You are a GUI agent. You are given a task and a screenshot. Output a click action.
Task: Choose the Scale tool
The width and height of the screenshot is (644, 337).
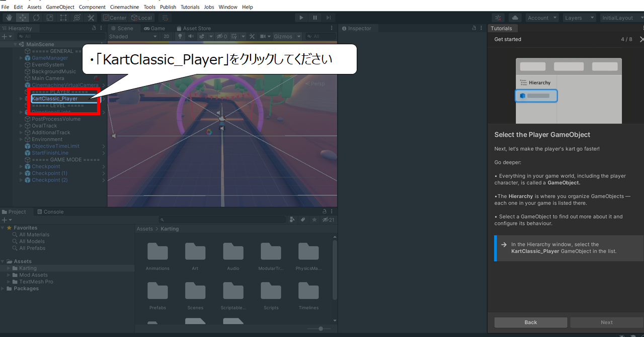tap(50, 18)
